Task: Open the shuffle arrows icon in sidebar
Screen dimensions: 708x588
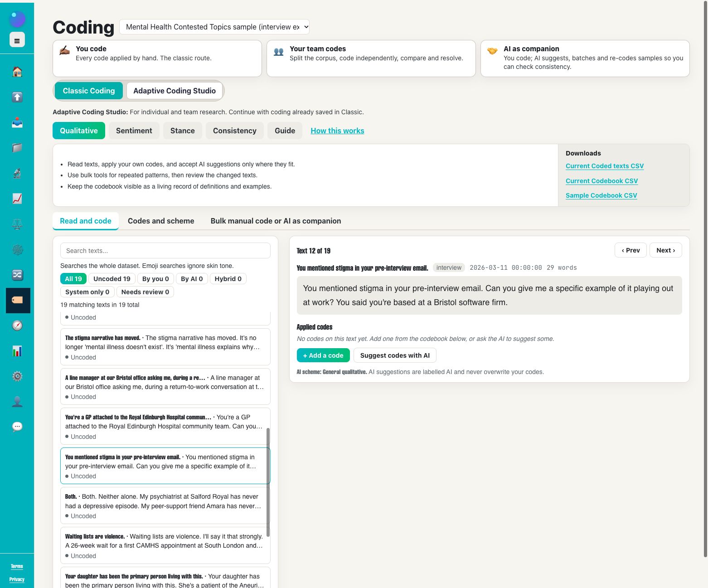Action: click(x=17, y=275)
